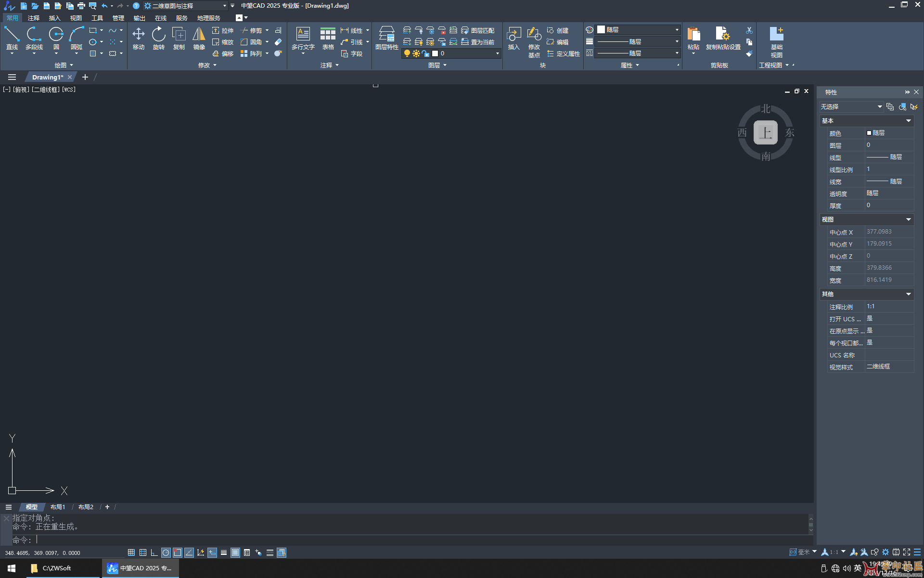The width and height of the screenshot is (924, 578).
Task: Activate the Move (移动) tool
Action: (139, 38)
